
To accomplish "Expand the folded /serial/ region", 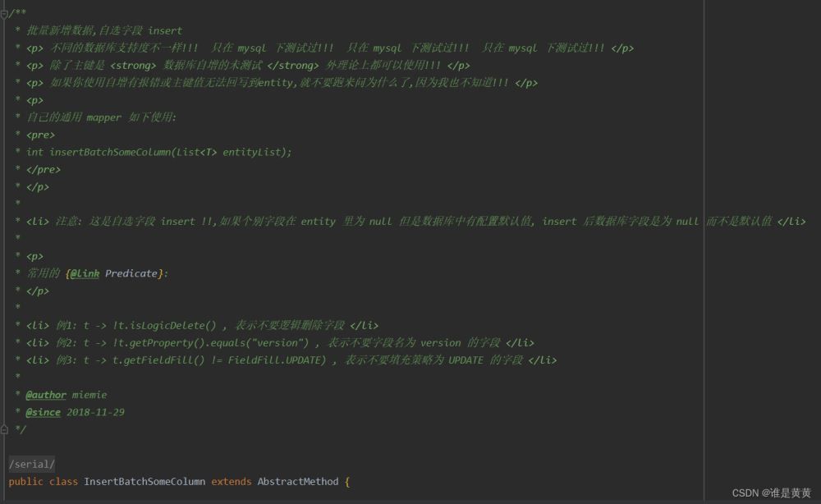I will tap(31, 465).
